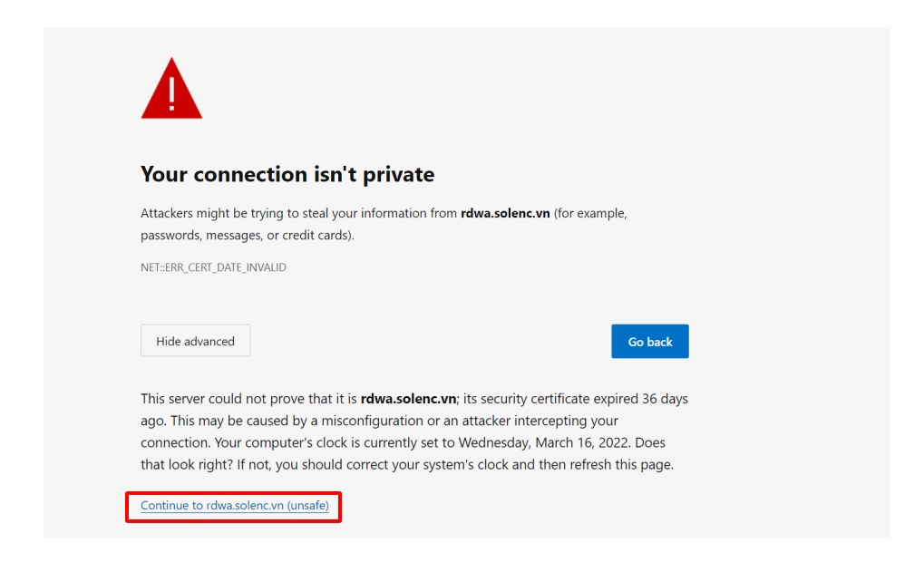Click bold rdwa.solenc.vn in "This server" paragraph
This screenshot has width=924, height=562.
tap(407, 399)
